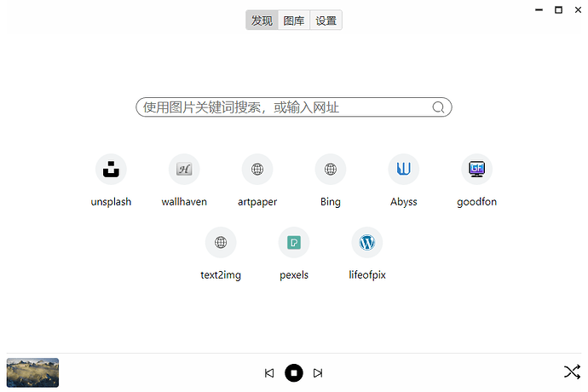Open the Bing wallpaper source
Image resolution: width=588 pixels, height=392 pixels.
(331, 170)
